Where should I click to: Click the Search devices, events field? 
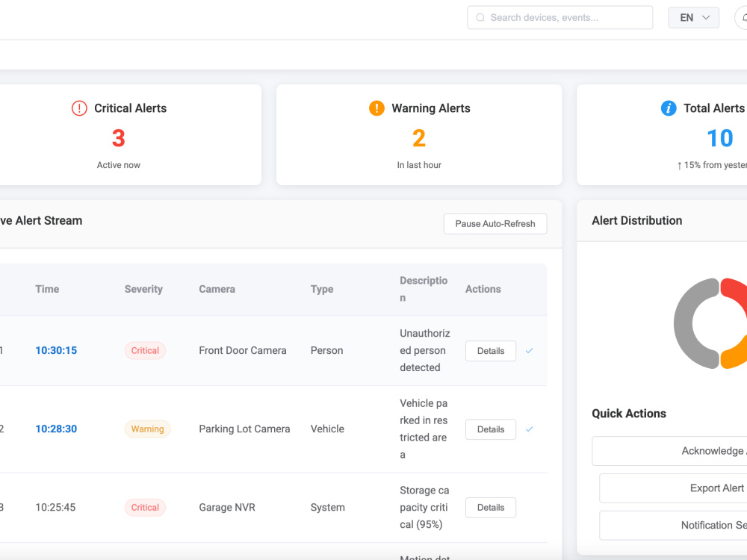tap(560, 18)
